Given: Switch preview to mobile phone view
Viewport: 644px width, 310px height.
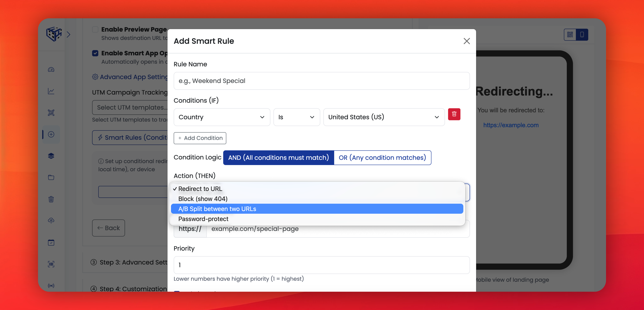Looking at the screenshot, I should (582, 34).
